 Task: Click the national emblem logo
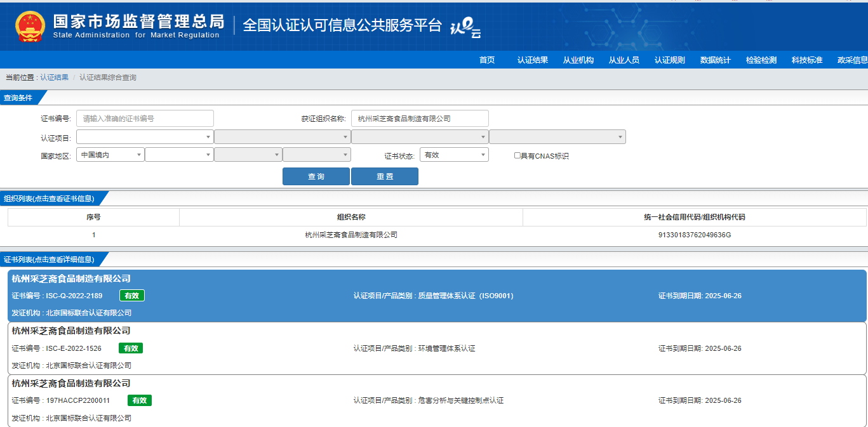pyautogui.click(x=29, y=26)
